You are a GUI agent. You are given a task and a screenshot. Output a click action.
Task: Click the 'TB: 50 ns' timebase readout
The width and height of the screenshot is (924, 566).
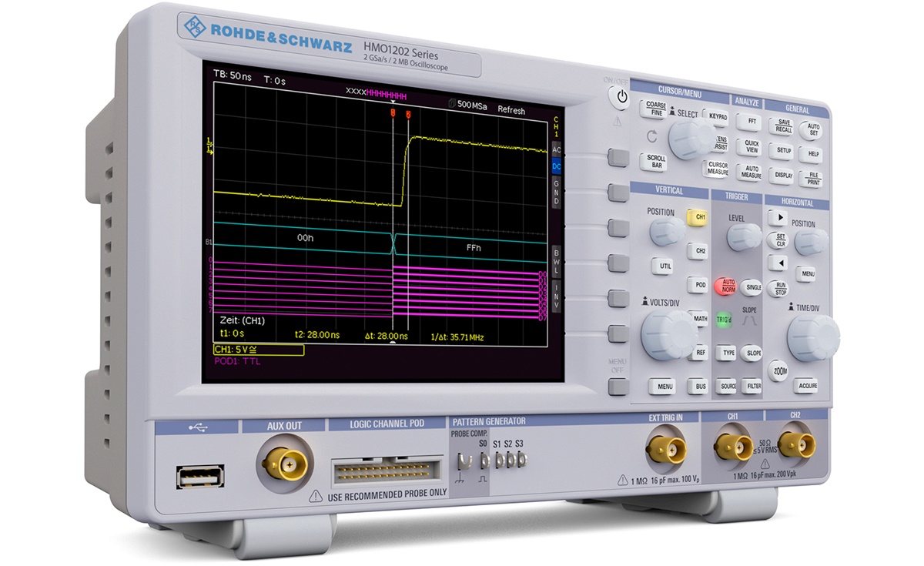tap(233, 77)
